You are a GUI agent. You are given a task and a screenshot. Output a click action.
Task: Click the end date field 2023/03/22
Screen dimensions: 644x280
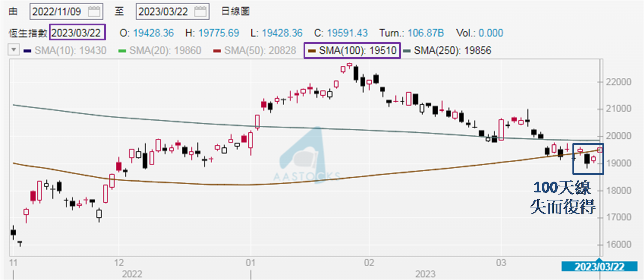[164, 12]
